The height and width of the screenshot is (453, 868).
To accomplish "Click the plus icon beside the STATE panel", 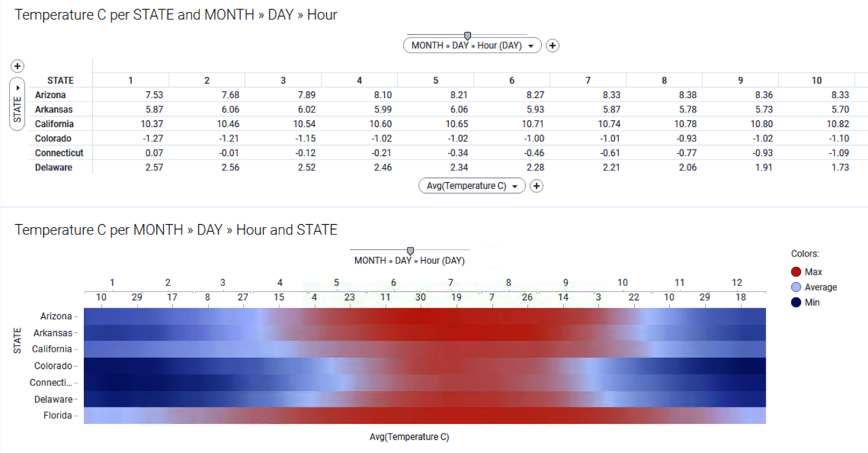I will (17, 66).
